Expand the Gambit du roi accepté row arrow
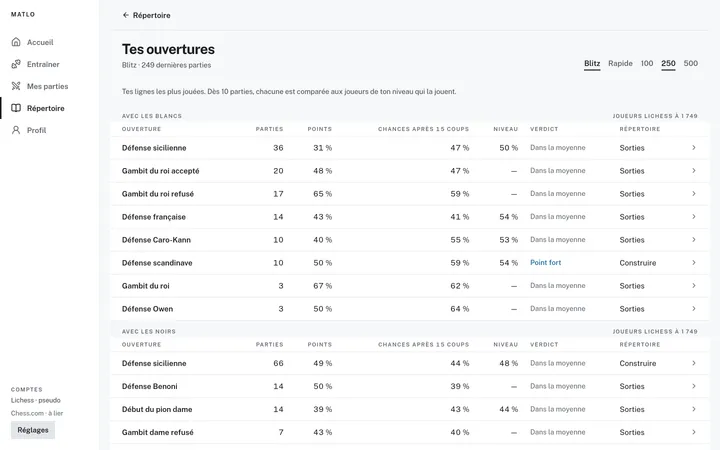This screenshot has width=720, height=450. pyautogui.click(x=694, y=171)
